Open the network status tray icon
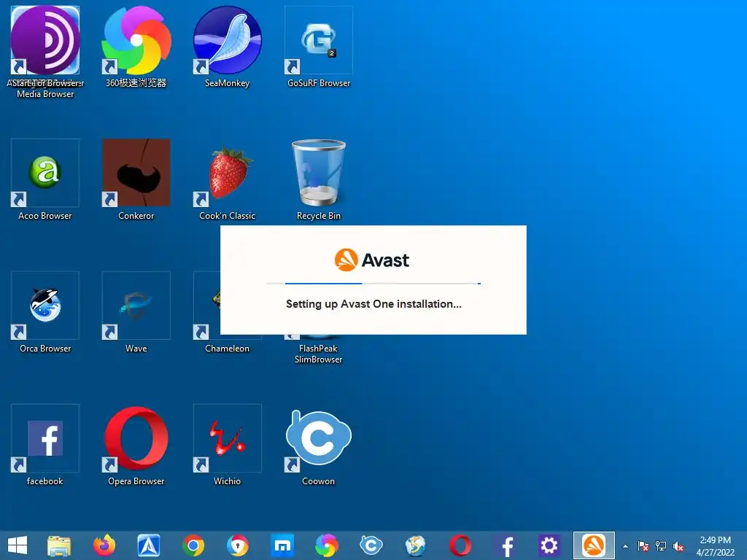This screenshot has width=747, height=560. 661,546
